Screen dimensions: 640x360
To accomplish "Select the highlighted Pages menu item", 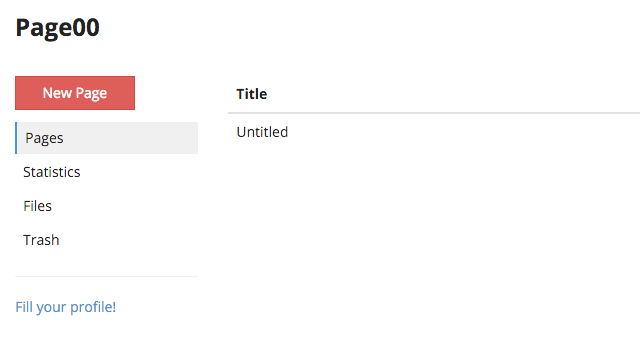I will [x=107, y=138].
